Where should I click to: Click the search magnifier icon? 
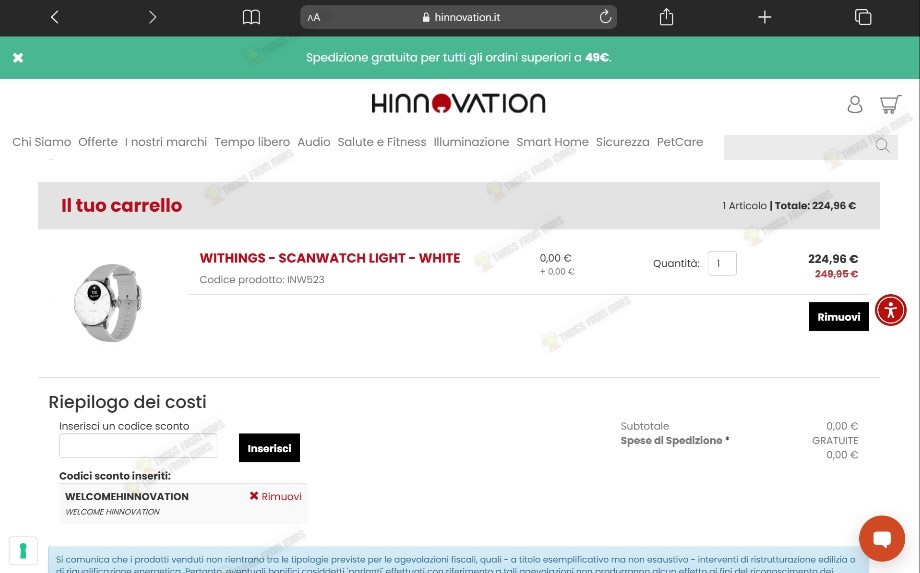[x=882, y=145]
